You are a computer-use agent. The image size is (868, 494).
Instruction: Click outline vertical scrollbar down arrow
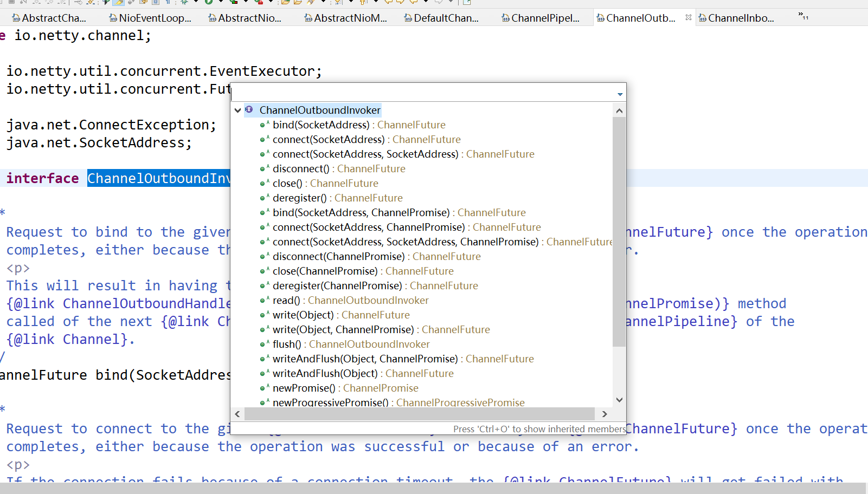(x=619, y=400)
